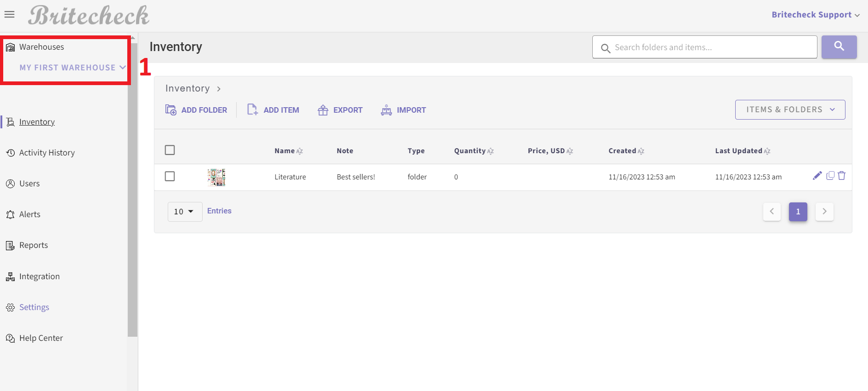Click the Alerts bell icon

tap(10, 214)
